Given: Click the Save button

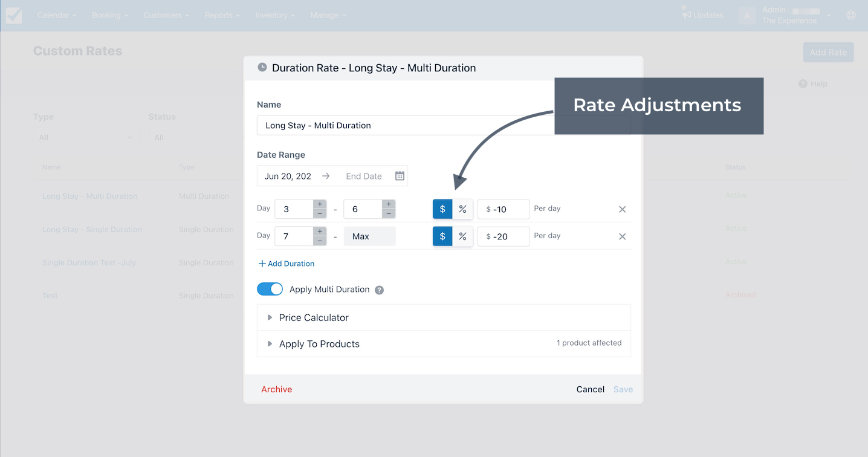Looking at the screenshot, I should (623, 389).
